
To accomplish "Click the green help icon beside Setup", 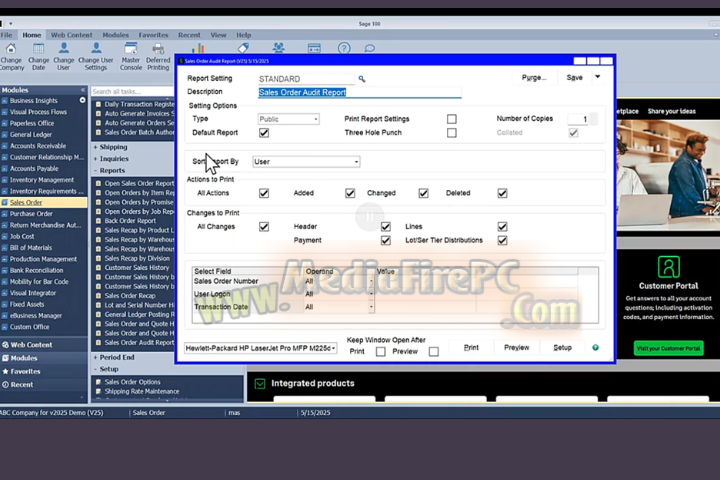I will 596,348.
